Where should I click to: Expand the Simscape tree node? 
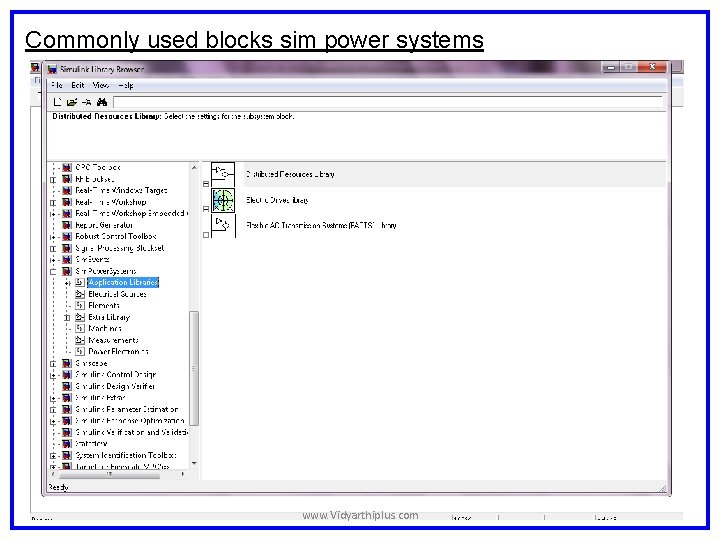tap(53, 364)
